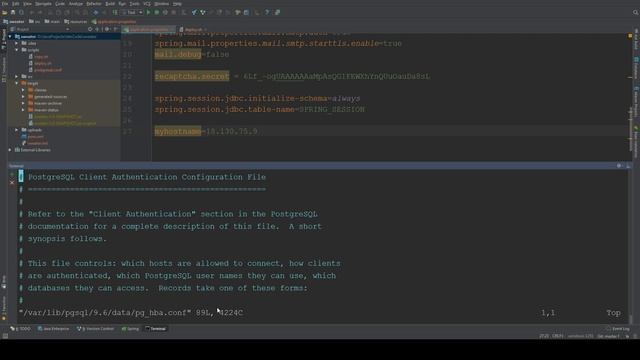Select sweater.iml in project tree
This screenshot has width=640, height=360.
point(35,143)
